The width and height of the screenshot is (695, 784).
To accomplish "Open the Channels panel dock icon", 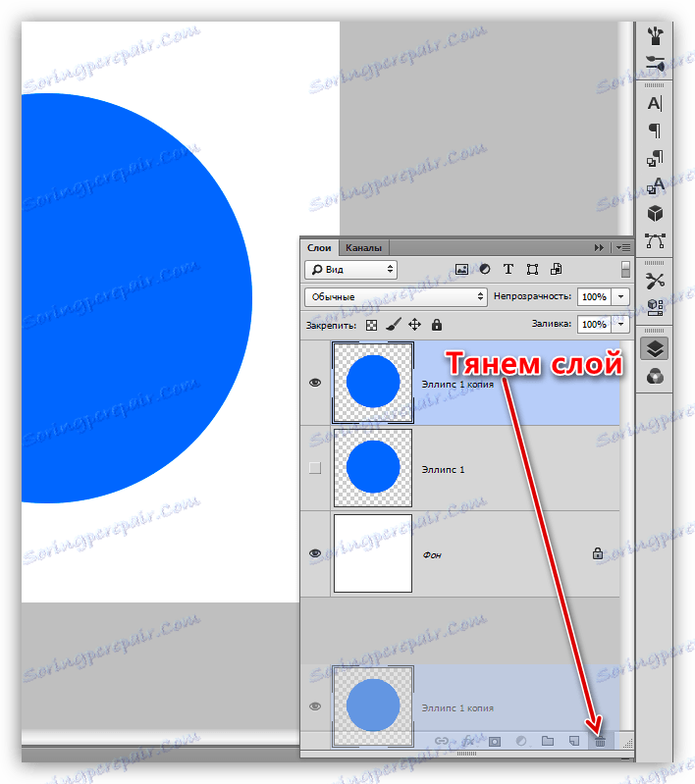I will click(655, 376).
